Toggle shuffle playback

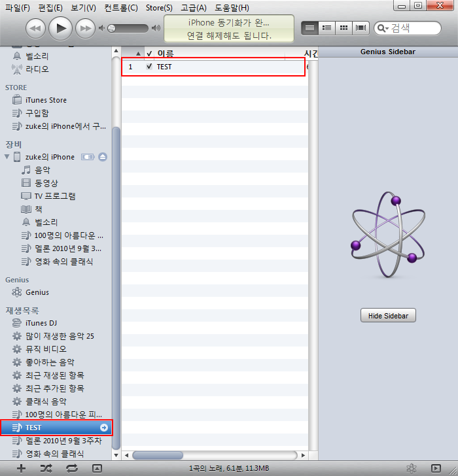coord(46,468)
